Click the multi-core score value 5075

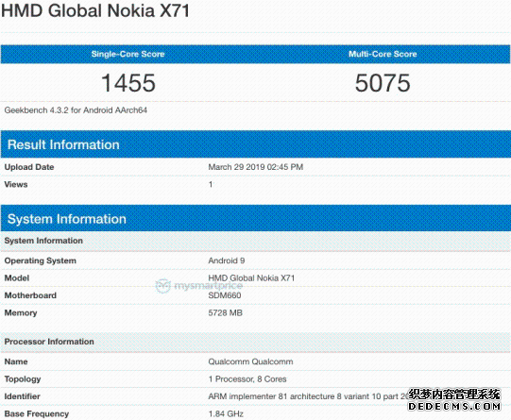tap(383, 83)
